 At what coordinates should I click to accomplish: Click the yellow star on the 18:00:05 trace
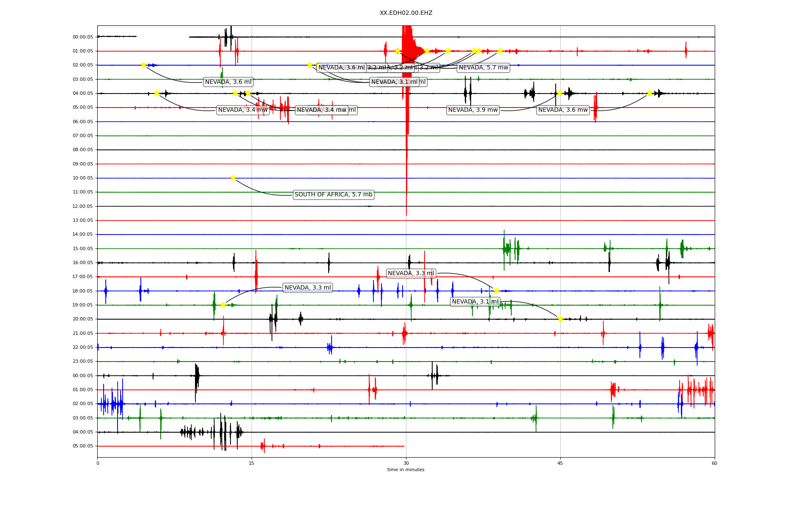coord(496,291)
